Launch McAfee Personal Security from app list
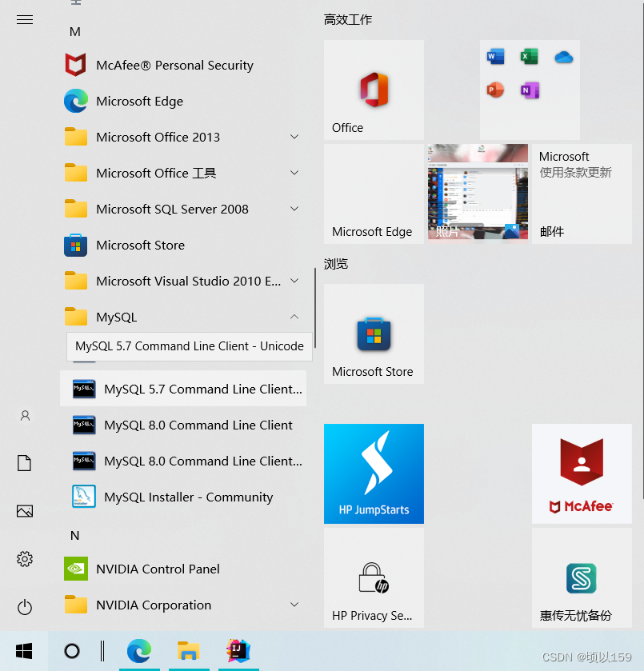644x671 pixels. [x=183, y=65]
